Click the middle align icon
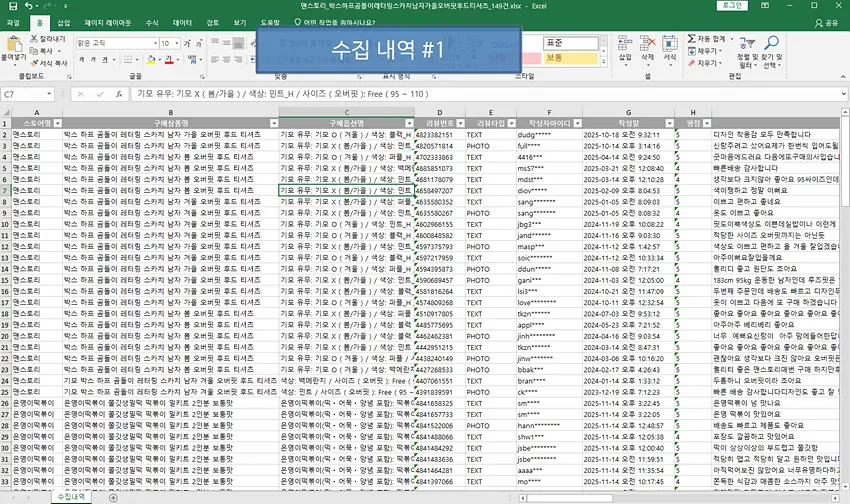The image size is (850, 504). tap(227, 43)
